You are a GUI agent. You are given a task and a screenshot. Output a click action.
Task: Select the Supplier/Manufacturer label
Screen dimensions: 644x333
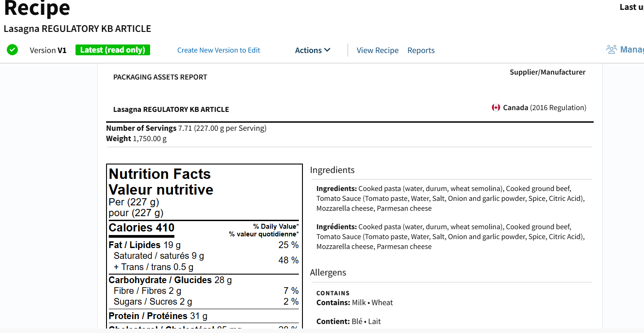[x=547, y=72]
